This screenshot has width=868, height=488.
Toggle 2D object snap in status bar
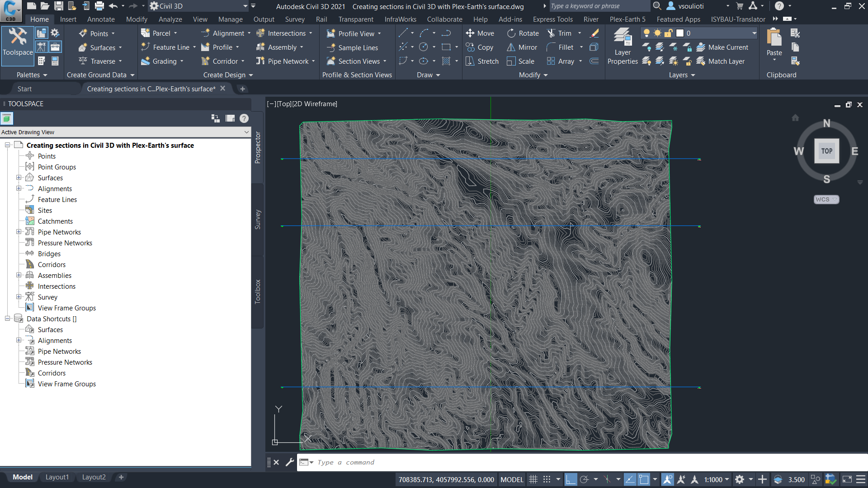[644, 479]
